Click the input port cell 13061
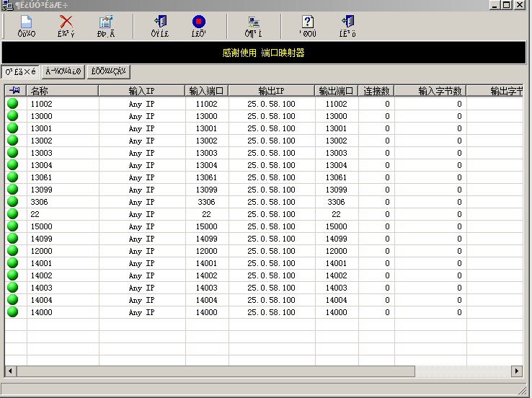Viewport: 532px width, 398px height. point(206,177)
